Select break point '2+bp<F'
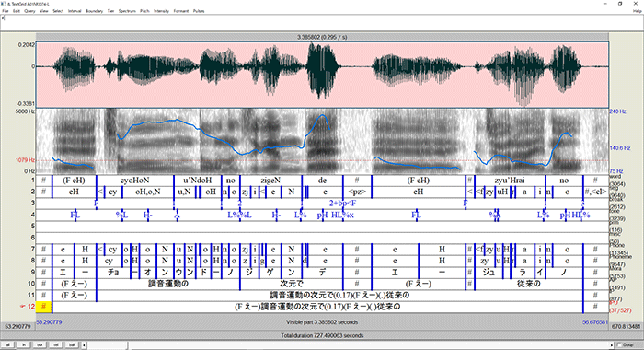The image size is (644, 350). [x=342, y=203]
